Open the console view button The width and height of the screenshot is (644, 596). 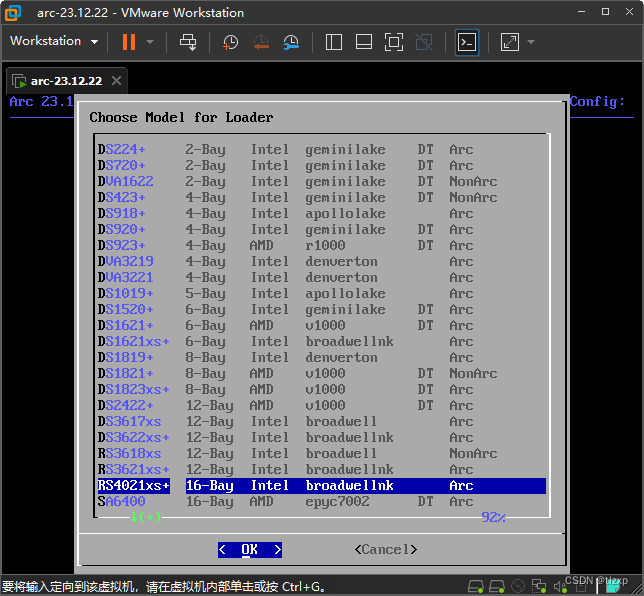(x=467, y=42)
